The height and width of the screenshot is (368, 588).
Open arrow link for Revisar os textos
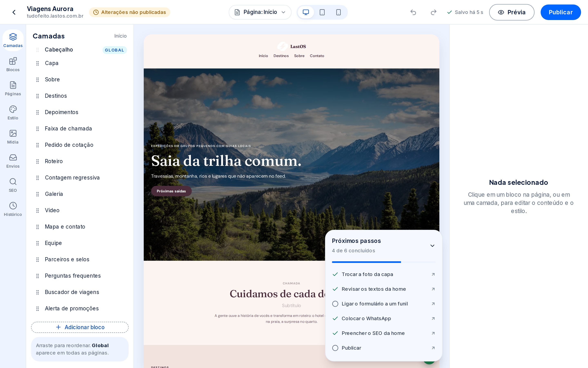pyautogui.click(x=433, y=289)
